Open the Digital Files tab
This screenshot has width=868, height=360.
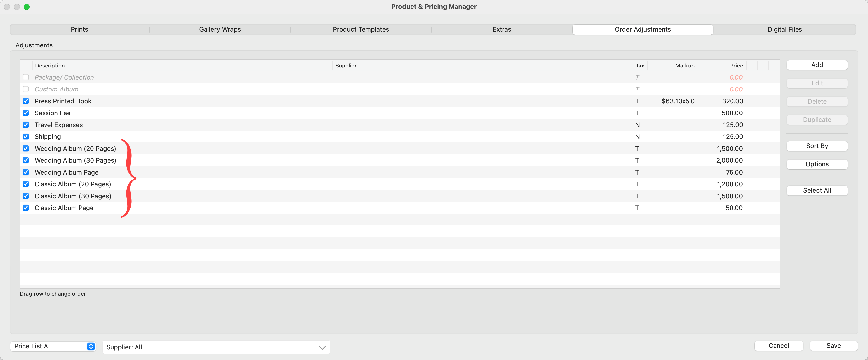784,29
